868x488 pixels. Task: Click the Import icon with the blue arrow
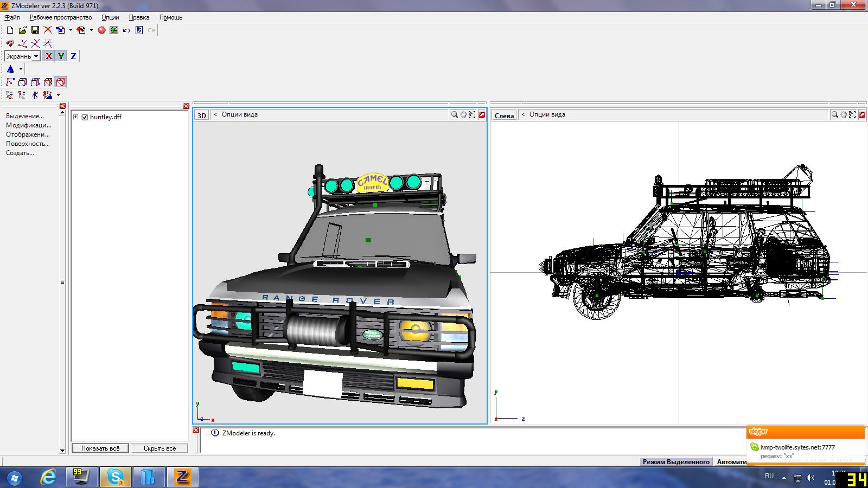click(x=60, y=30)
